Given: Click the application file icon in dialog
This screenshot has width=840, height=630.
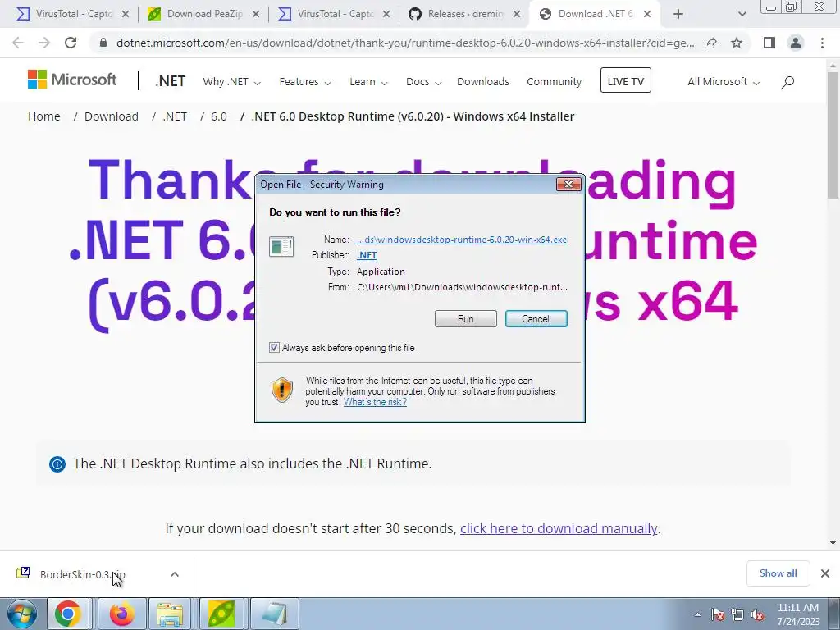Looking at the screenshot, I should (281, 246).
